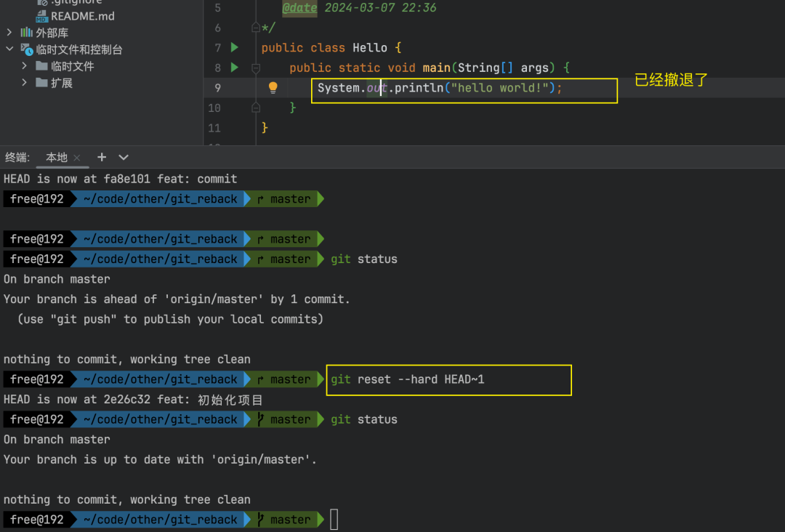Click the terminal prompt cursor on the last line
Viewport: 785px width, 532px height.
(334, 520)
